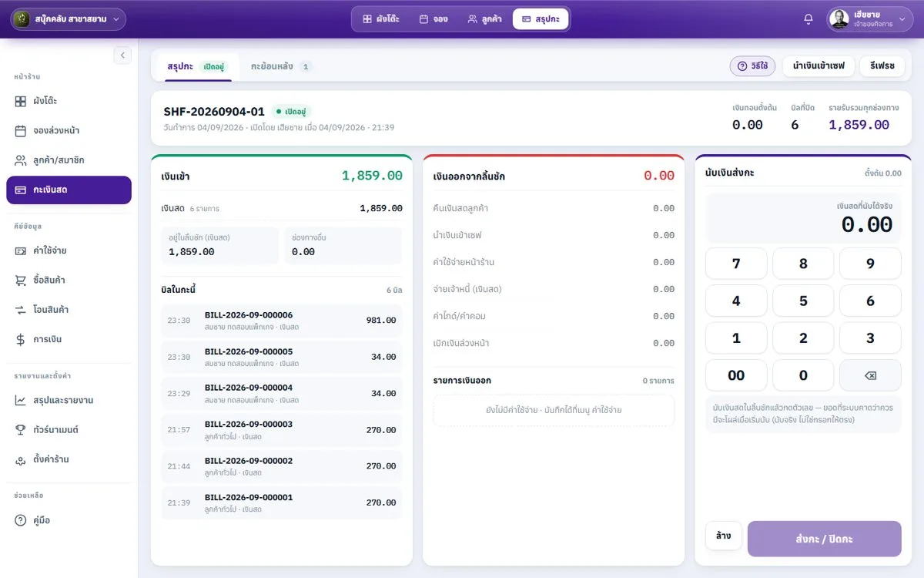Viewport: 924px width, 578px height.
Task: Click the รีเฟรช button
Action: click(882, 66)
